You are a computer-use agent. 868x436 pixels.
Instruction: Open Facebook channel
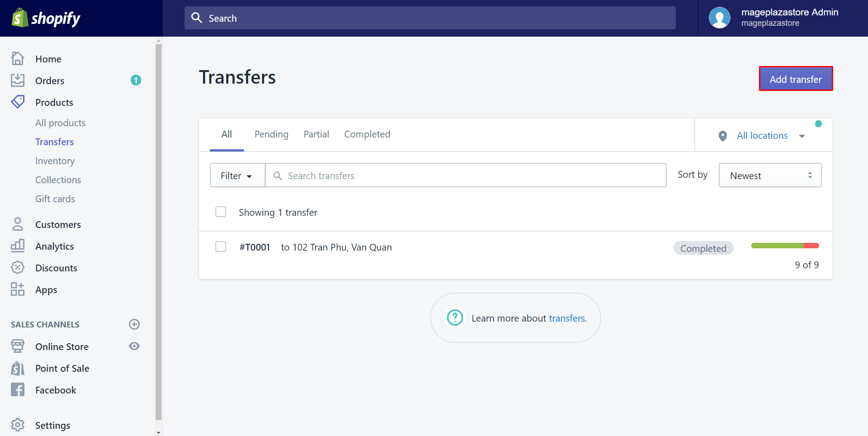point(56,390)
